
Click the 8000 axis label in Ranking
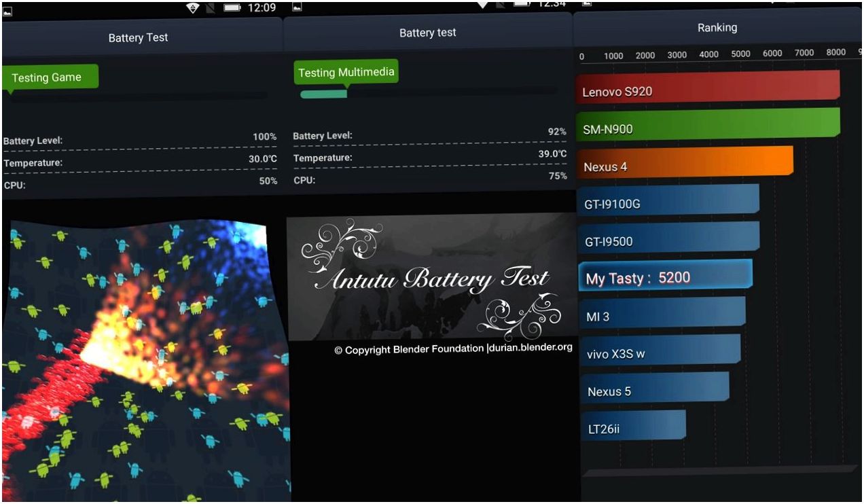pos(835,52)
